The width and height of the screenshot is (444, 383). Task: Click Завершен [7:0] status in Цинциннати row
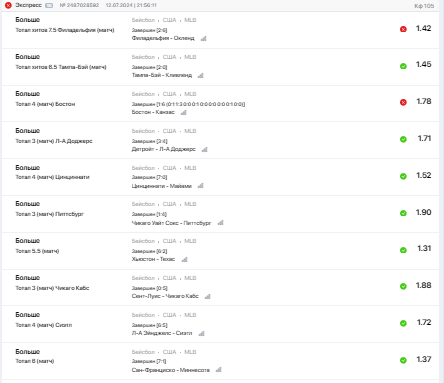149,177
